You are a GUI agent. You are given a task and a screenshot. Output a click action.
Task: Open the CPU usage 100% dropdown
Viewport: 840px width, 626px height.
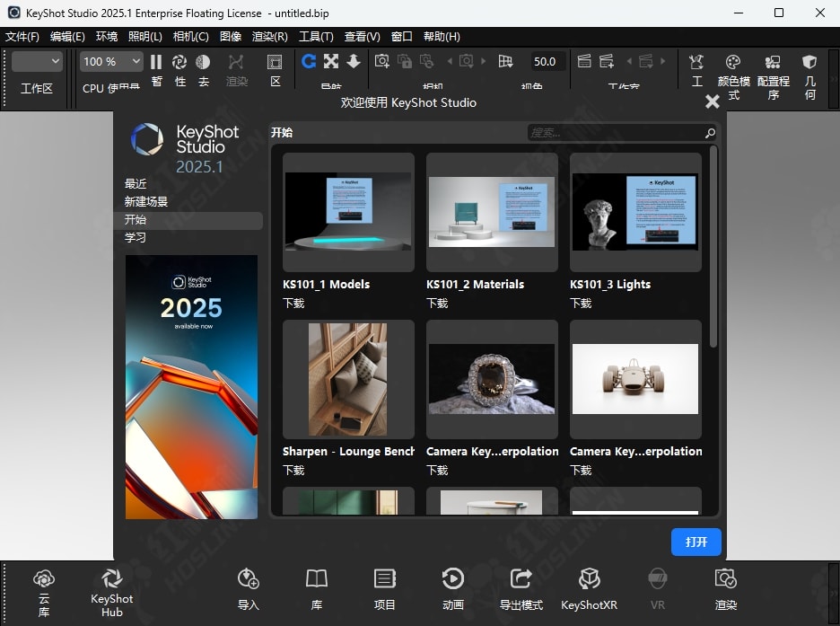[x=111, y=62]
